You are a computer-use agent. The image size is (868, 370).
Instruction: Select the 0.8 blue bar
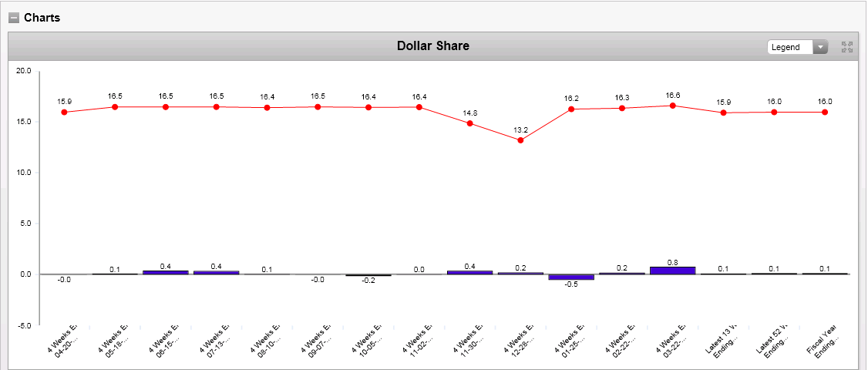[672, 270]
